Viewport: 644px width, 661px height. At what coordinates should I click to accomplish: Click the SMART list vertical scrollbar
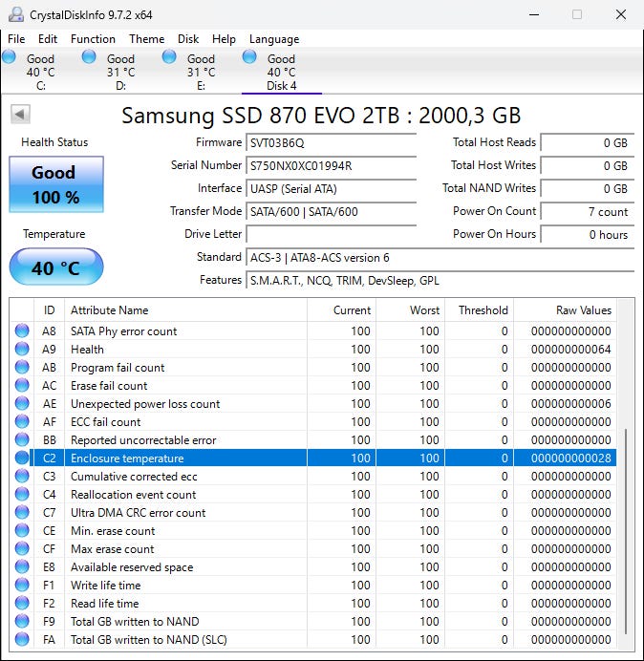click(x=626, y=531)
